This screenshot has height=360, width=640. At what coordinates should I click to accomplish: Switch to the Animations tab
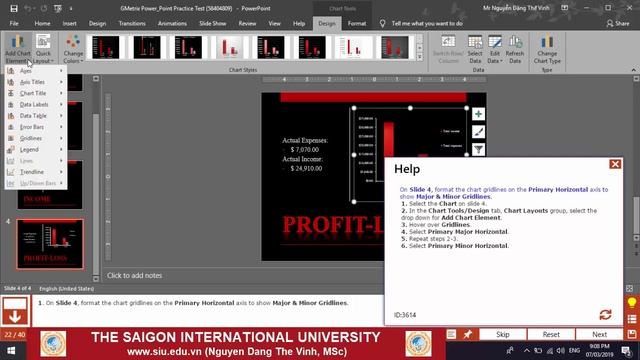pyautogui.click(x=172, y=24)
